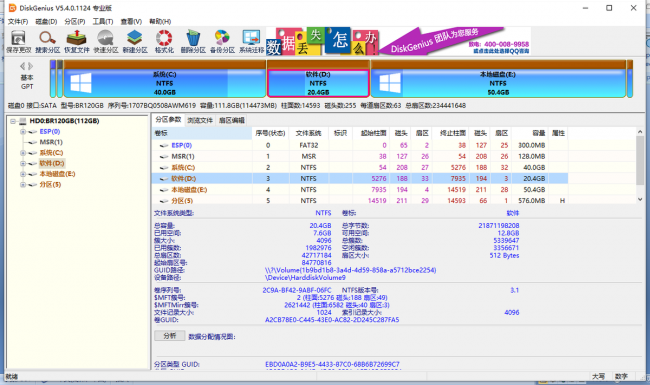This screenshot has width=650, height=385.
Task: Open the 帮助(H) menu
Action: click(x=160, y=22)
